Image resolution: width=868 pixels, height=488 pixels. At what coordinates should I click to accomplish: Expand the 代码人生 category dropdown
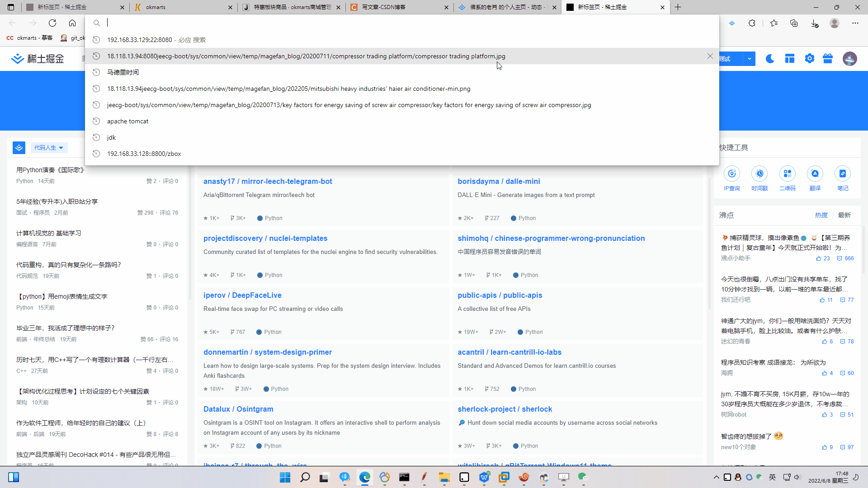pos(48,148)
